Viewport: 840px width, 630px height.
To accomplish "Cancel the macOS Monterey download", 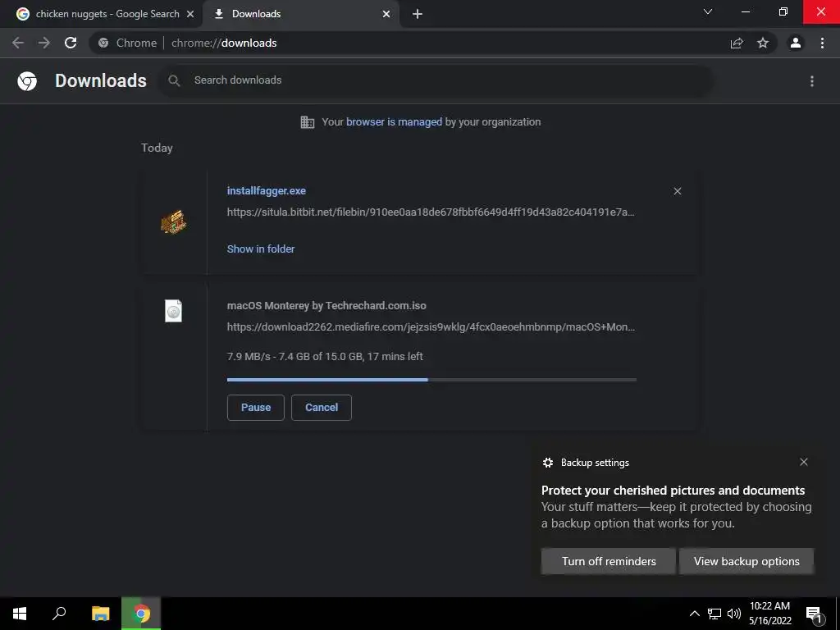I will point(322,408).
